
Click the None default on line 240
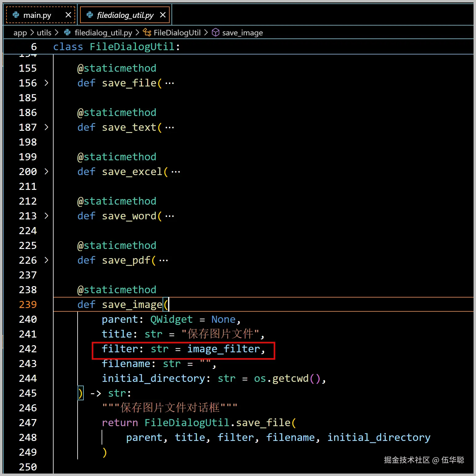(x=223, y=319)
